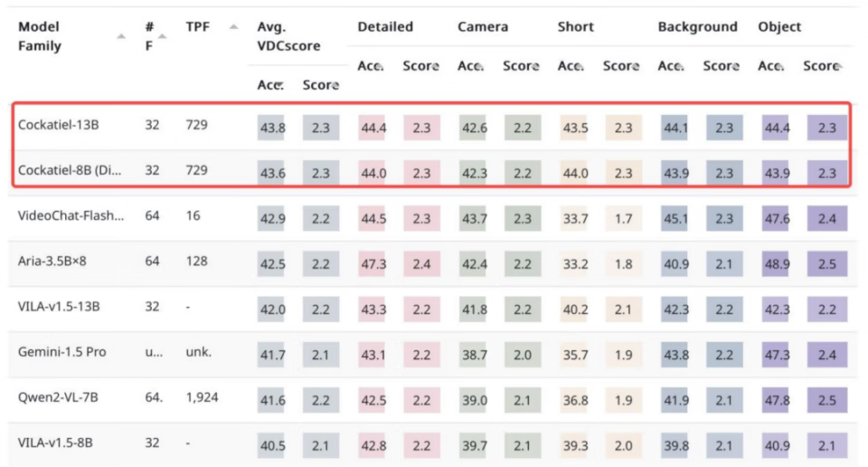Image resolution: width=868 pixels, height=467 pixels.
Task: Sort by the Model Family sort arrow
Action: (x=120, y=36)
